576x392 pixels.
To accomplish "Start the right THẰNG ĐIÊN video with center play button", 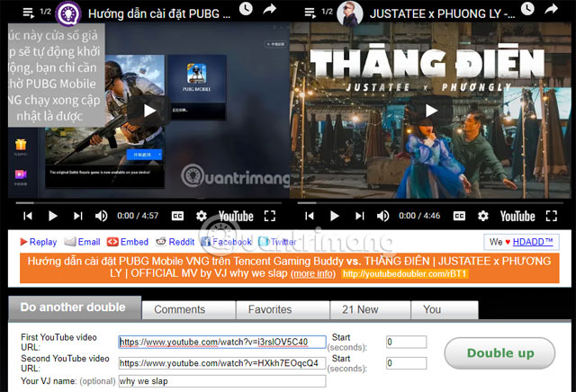I will pyautogui.click(x=431, y=111).
